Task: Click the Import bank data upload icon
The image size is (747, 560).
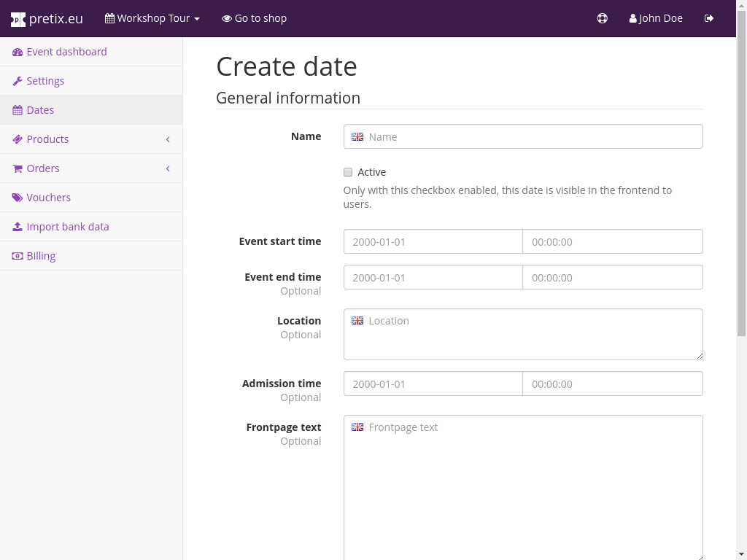Action: tap(18, 227)
